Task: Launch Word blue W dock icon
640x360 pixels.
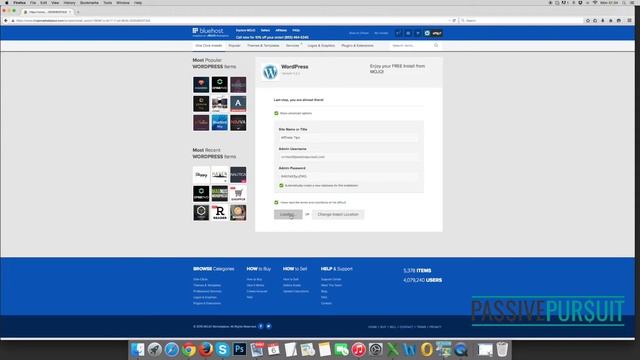Action: [x=410, y=350]
